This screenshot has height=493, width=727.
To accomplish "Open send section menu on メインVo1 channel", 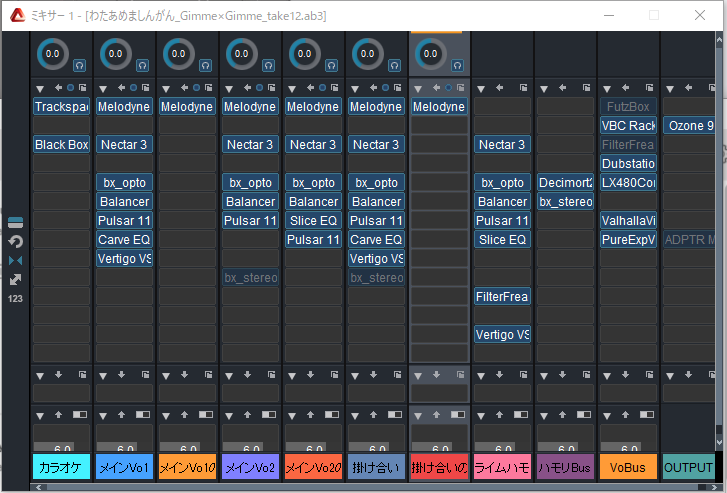I will coord(103,416).
